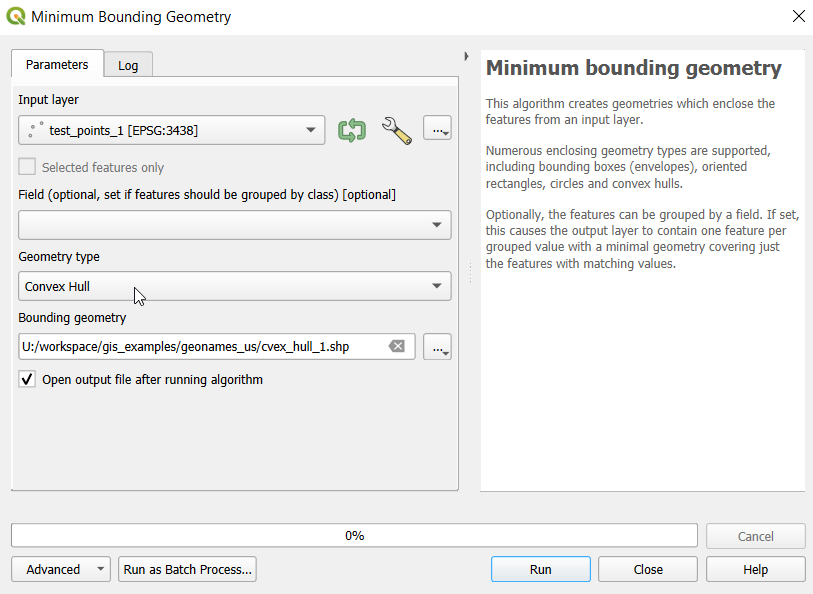Click browse button beside bounding geometry path
The width and height of the screenshot is (813, 594).
(437, 347)
